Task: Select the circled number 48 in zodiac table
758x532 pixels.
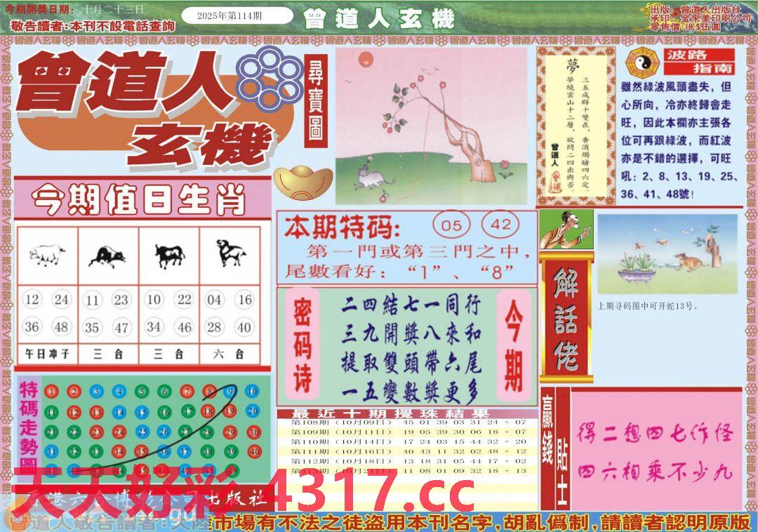Action: coord(62,327)
